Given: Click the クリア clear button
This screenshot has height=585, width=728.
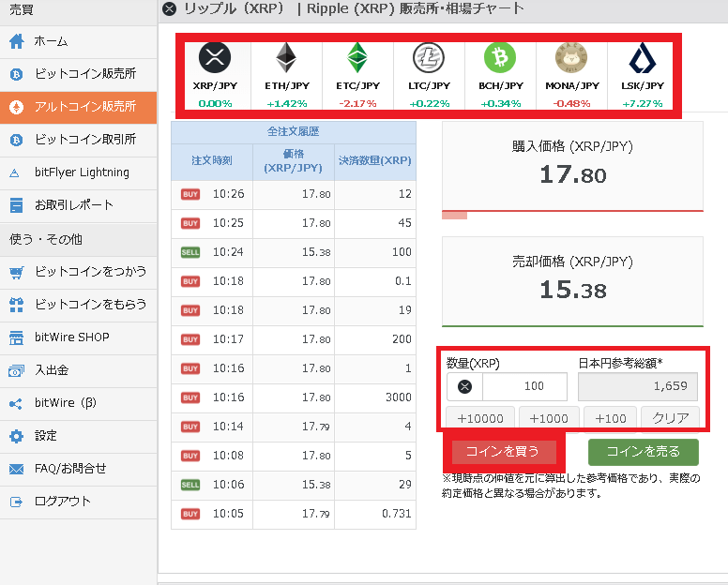Looking at the screenshot, I should tap(670, 418).
